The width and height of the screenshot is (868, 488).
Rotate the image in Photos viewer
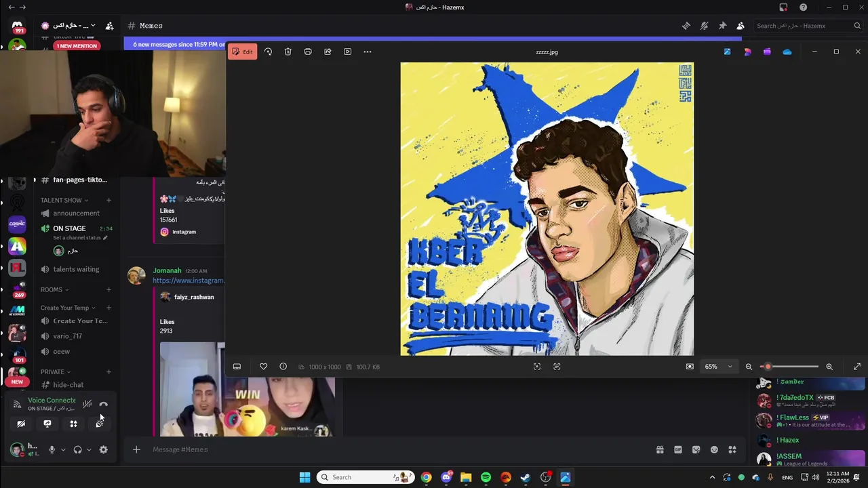coord(268,52)
